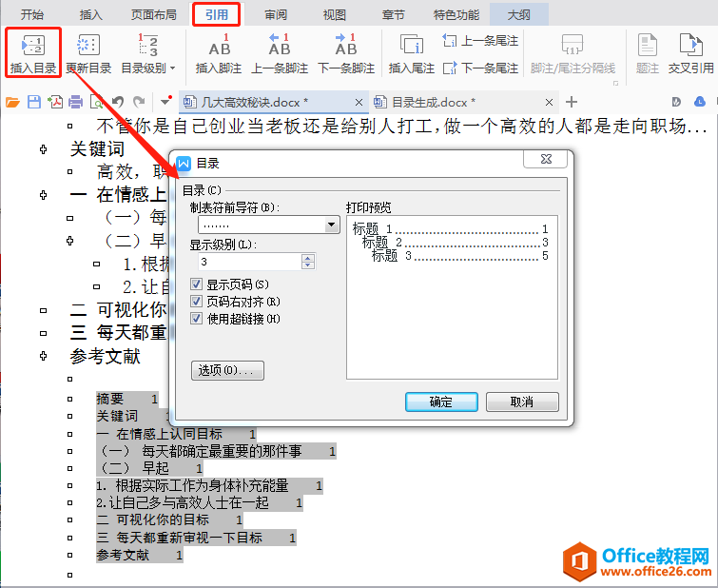Screen dimensions: 718x588
Task: Open the 章节 tab
Action: tap(394, 14)
